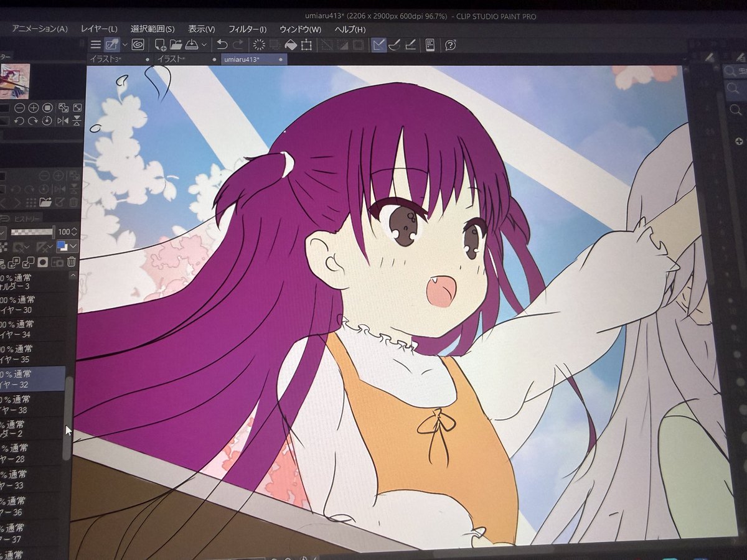Open the レイヤー(L) menu
747x560 pixels.
(99, 29)
